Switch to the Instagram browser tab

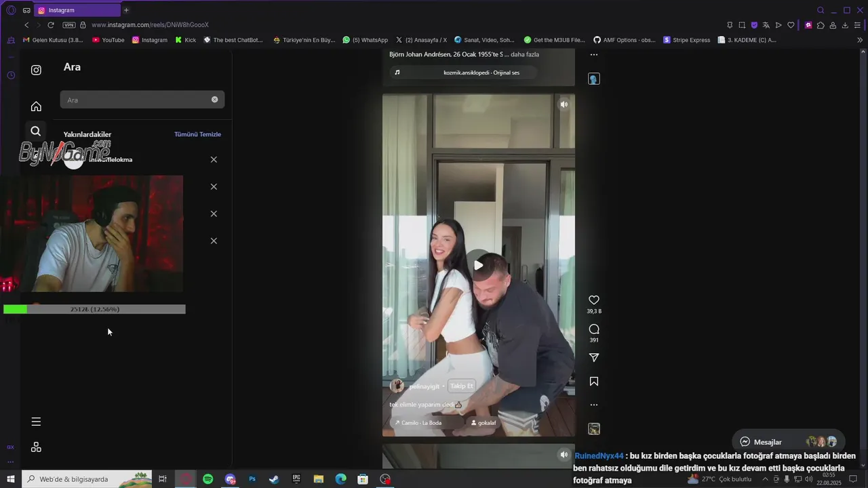click(76, 10)
